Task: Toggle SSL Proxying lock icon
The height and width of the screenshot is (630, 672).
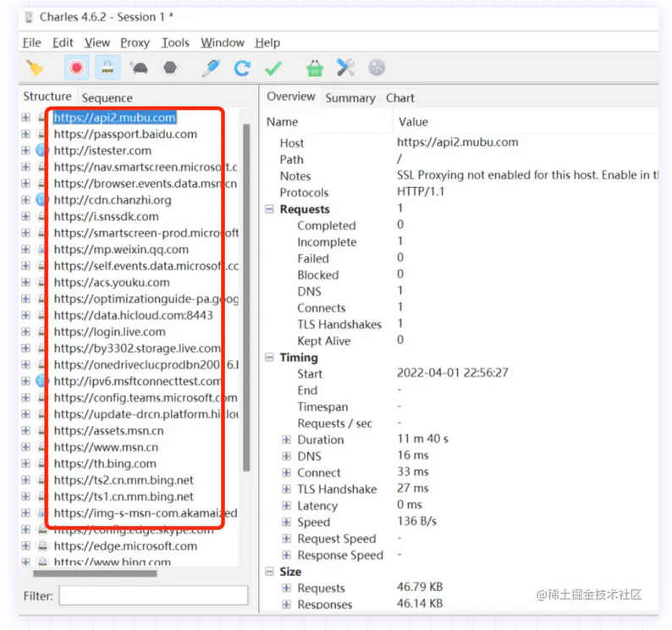Action: pos(107,68)
